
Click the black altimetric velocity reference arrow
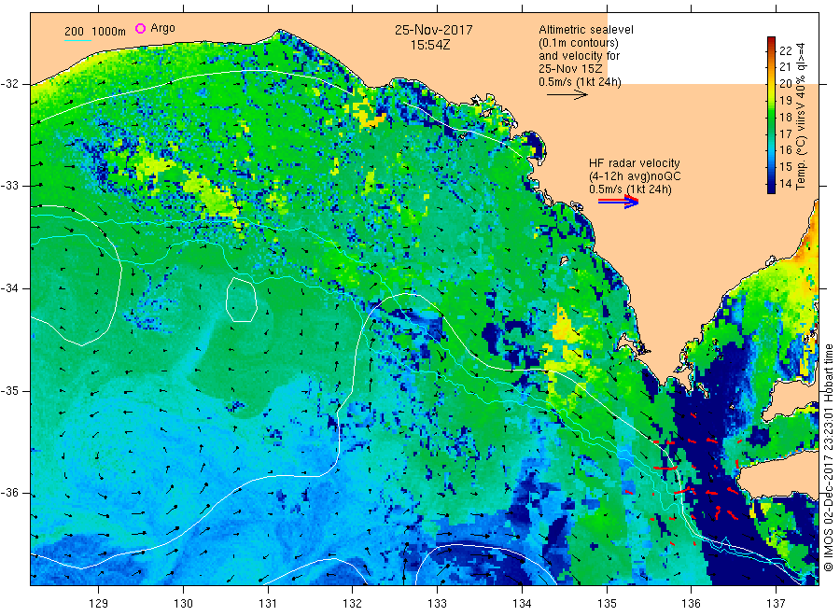coord(567,95)
